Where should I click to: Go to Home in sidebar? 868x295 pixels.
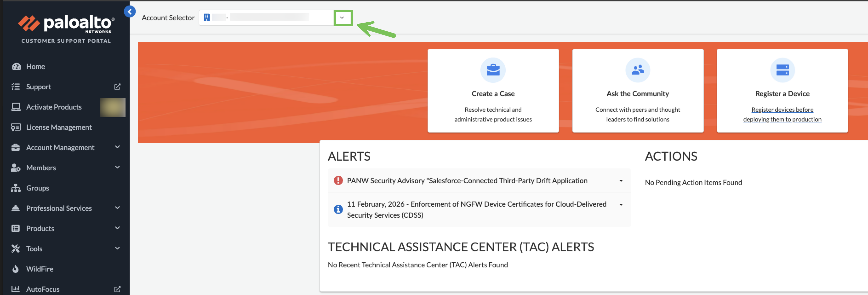click(x=35, y=67)
